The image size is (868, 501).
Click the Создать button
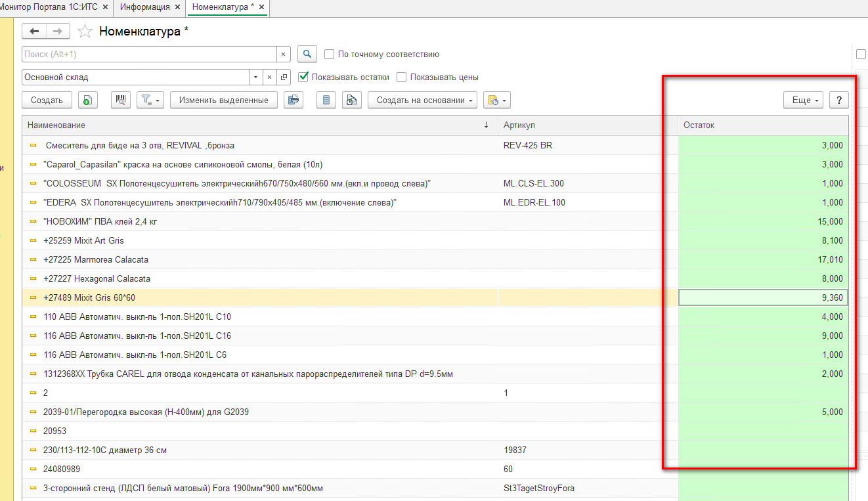47,100
